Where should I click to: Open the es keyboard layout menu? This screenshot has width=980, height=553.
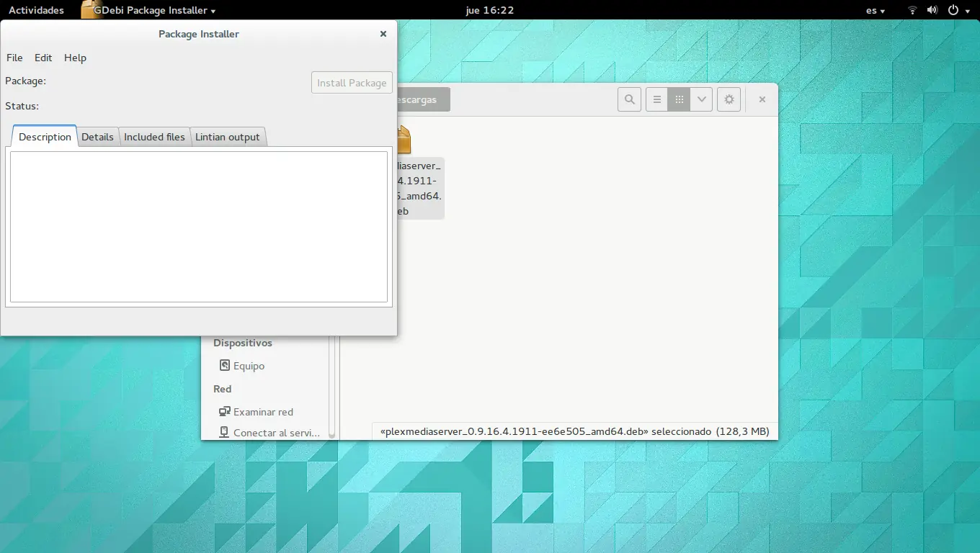(x=876, y=10)
